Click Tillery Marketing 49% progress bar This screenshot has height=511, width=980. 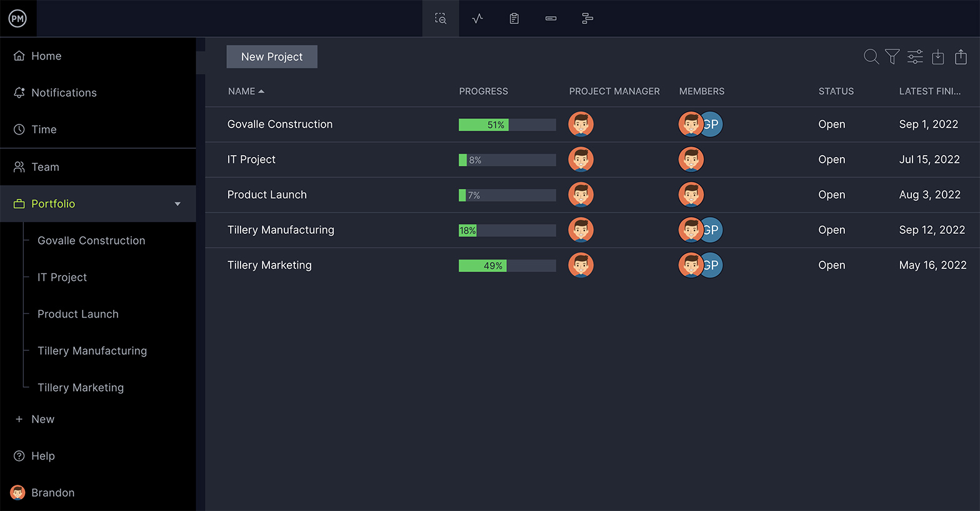[507, 266]
